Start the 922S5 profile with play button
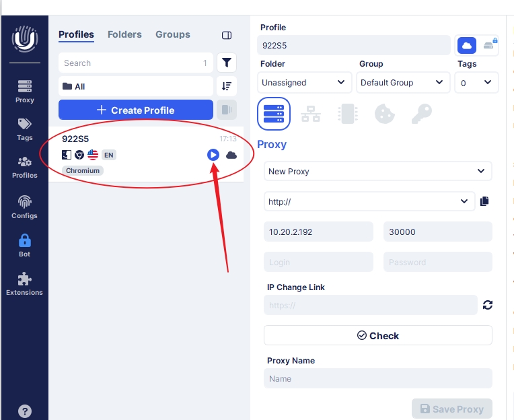Image resolution: width=514 pixels, height=420 pixels. click(213, 155)
